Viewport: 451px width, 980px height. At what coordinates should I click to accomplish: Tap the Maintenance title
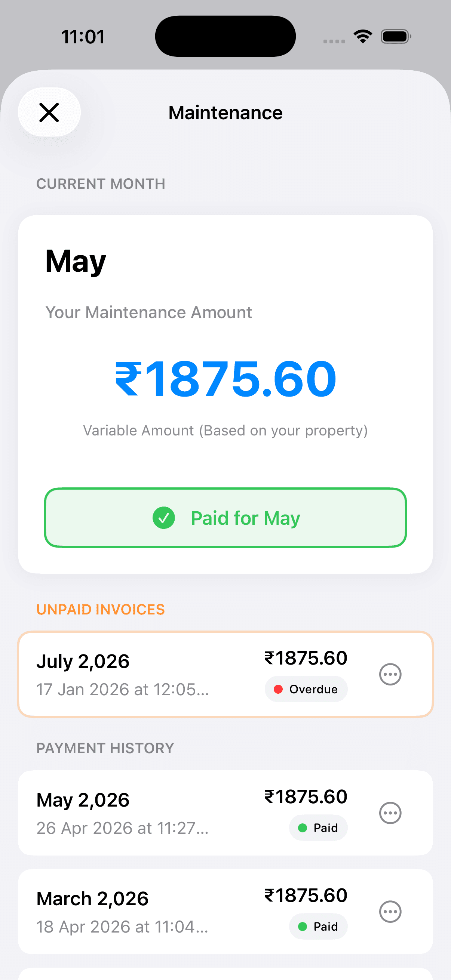(225, 113)
